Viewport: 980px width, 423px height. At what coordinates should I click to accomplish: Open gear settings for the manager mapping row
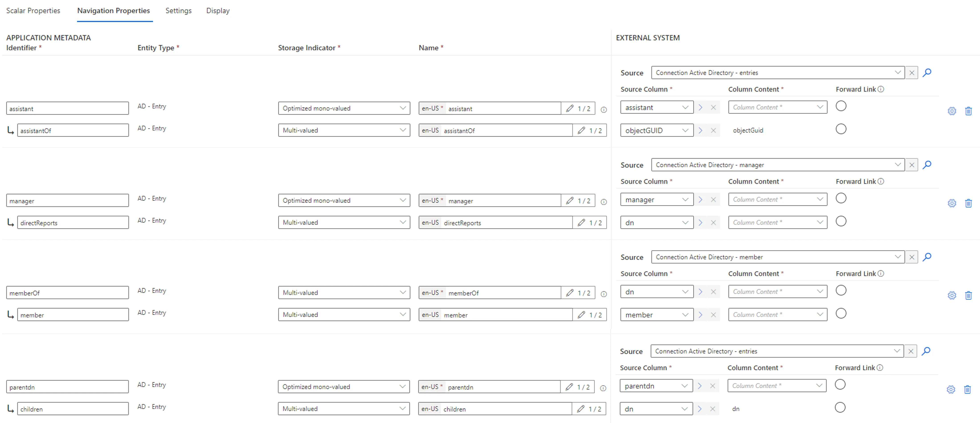click(x=952, y=203)
